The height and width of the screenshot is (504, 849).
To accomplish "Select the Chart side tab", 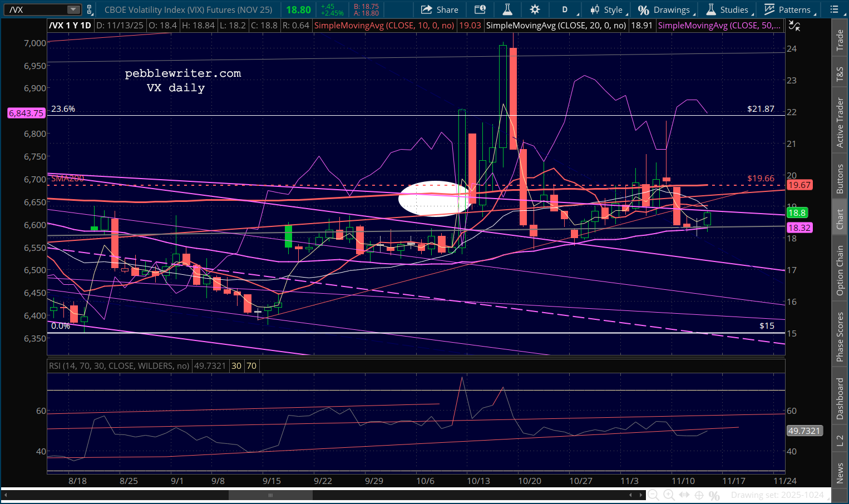I will (x=840, y=219).
